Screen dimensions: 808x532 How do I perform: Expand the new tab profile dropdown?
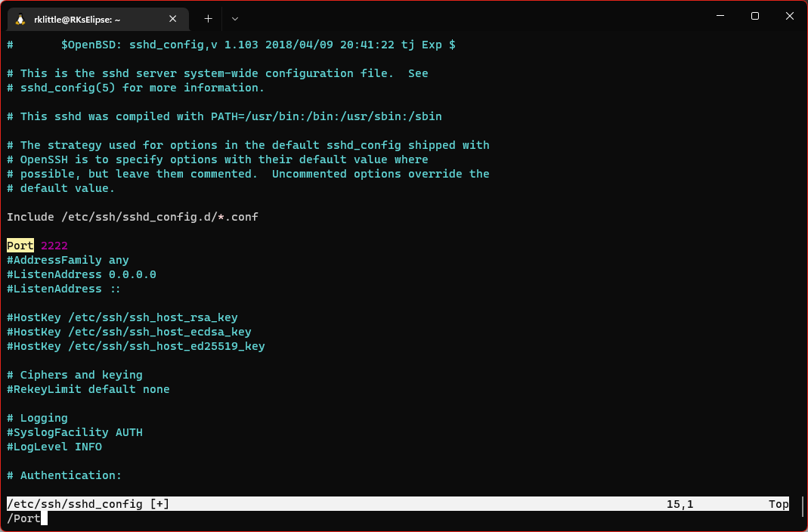[x=235, y=19]
